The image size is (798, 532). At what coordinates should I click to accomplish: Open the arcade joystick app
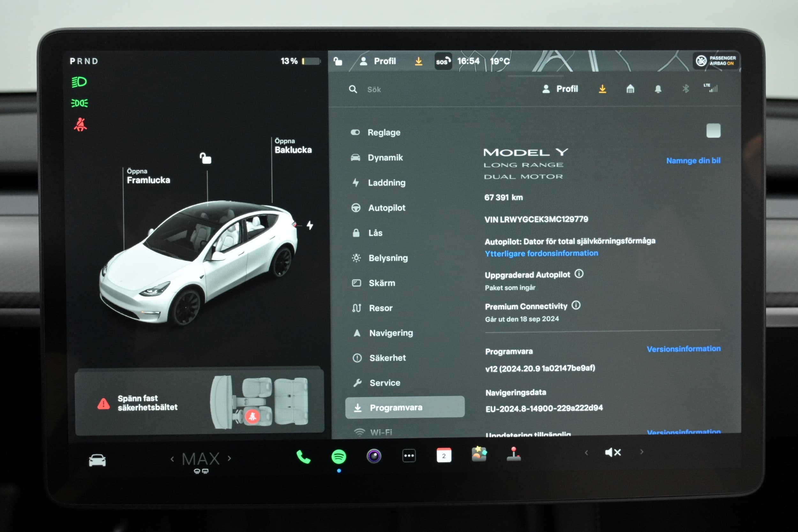pyautogui.click(x=514, y=454)
